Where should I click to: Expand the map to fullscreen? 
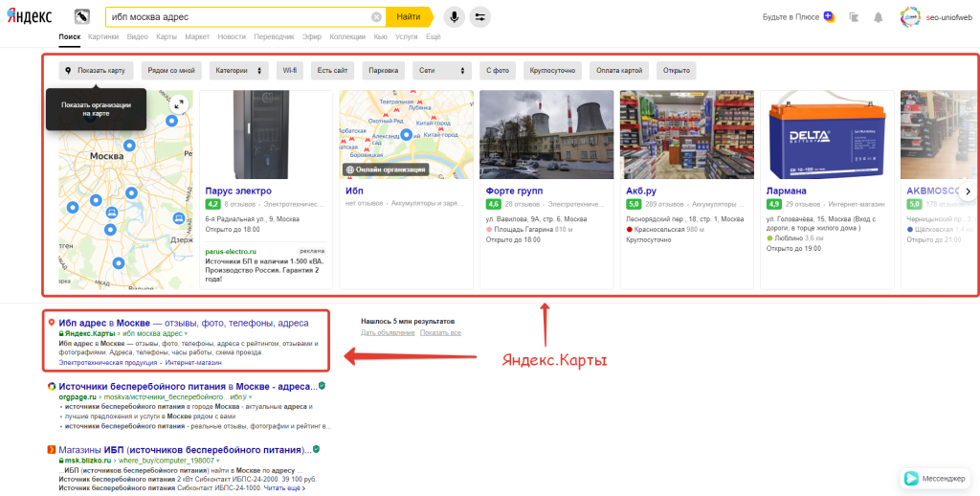coord(179,104)
